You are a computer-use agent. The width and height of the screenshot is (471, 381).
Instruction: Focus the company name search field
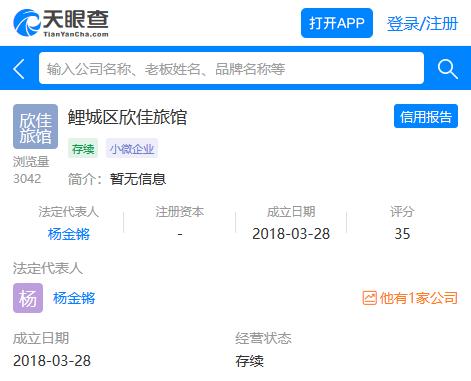(x=231, y=68)
